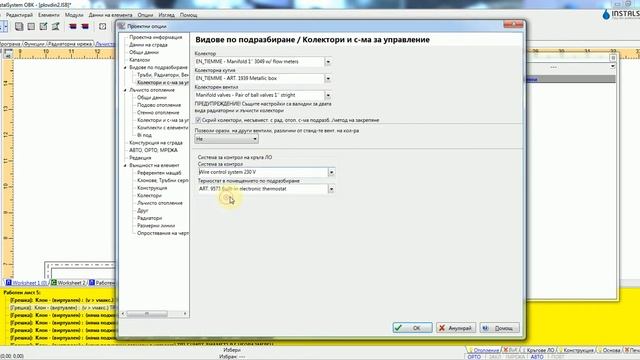The image size is (640, 360).
Task: Select Размерни линии tree item
Action: tap(156, 225)
